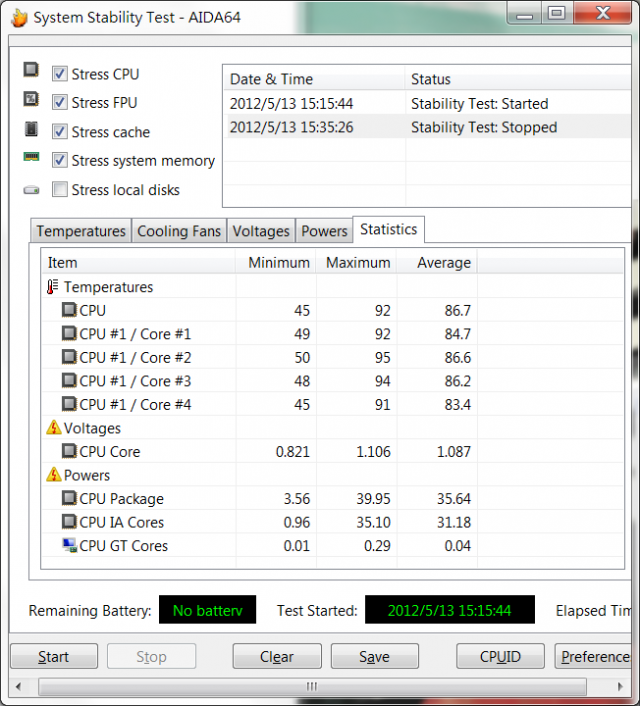This screenshot has height=707, width=640.
Task: Click the 95 maximum value for Core #2
Action: (382, 357)
